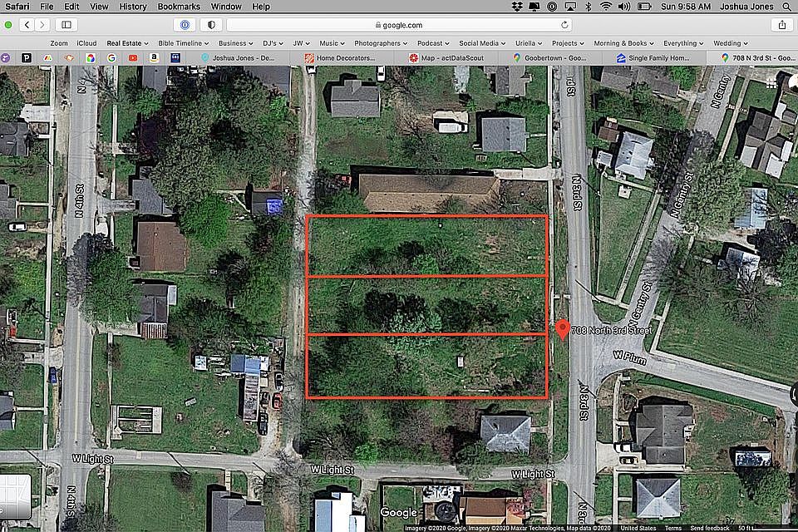Go forward to the next page
This screenshot has width=798, height=532.
(x=42, y=24)
